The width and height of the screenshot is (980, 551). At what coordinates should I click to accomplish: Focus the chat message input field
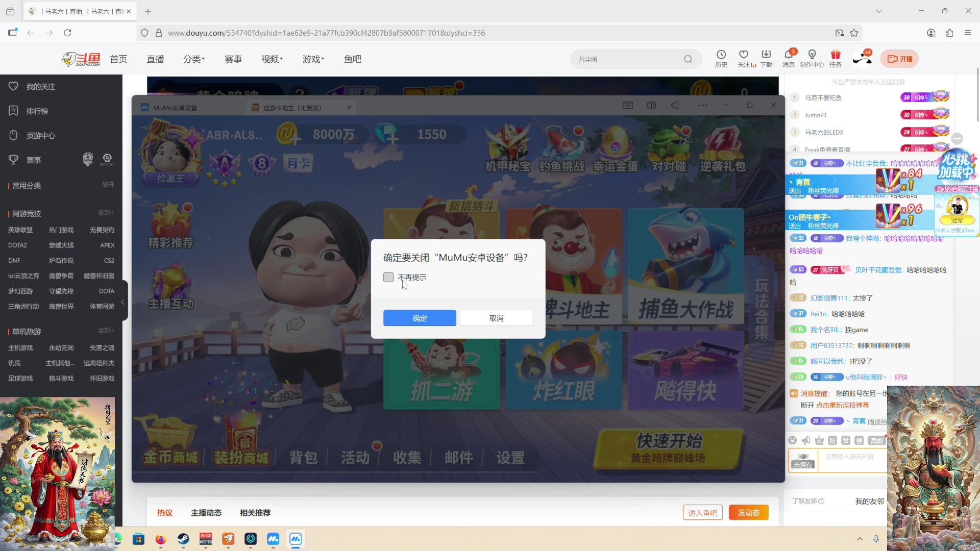pyautogui.click(x=852, y=460)
